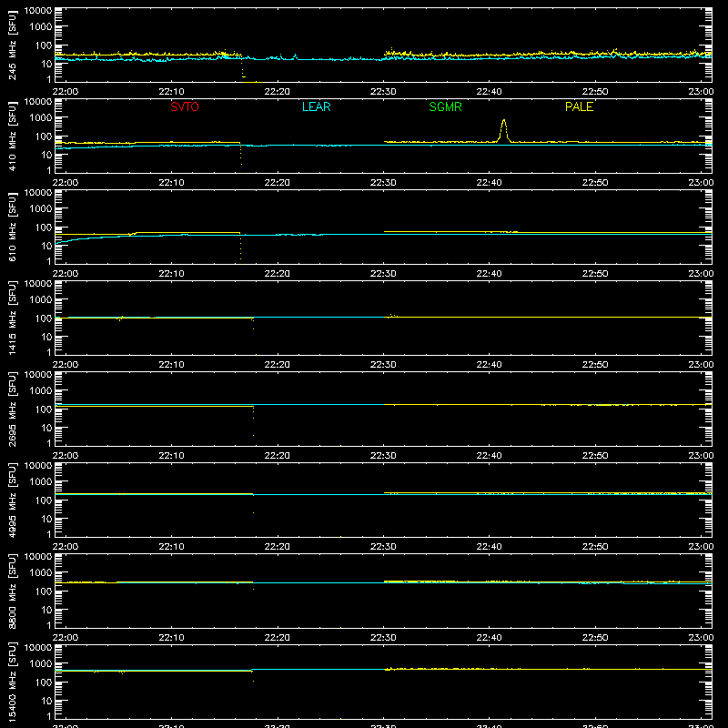The image size is (728, 728).
Task: Click the red SVTO station label
Action: point(185,106)
